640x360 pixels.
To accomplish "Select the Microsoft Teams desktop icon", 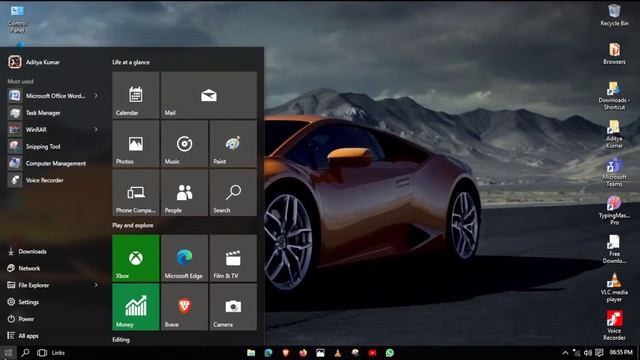I will pos(614,172).
